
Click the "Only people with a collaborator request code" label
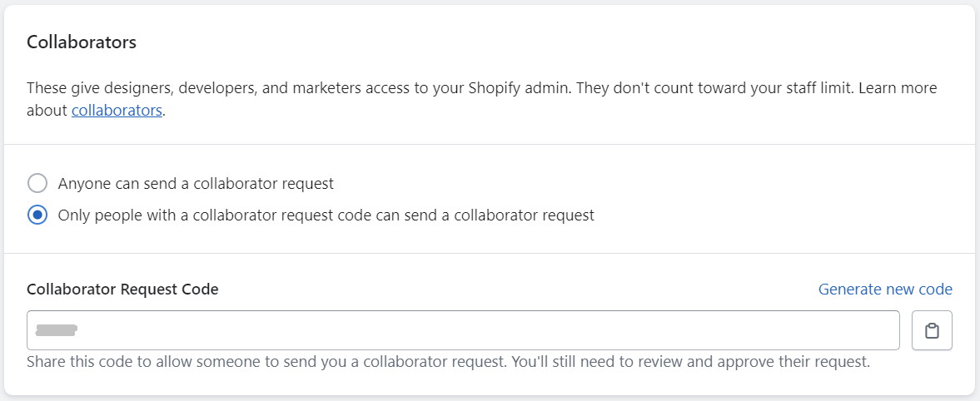(326, 215)
